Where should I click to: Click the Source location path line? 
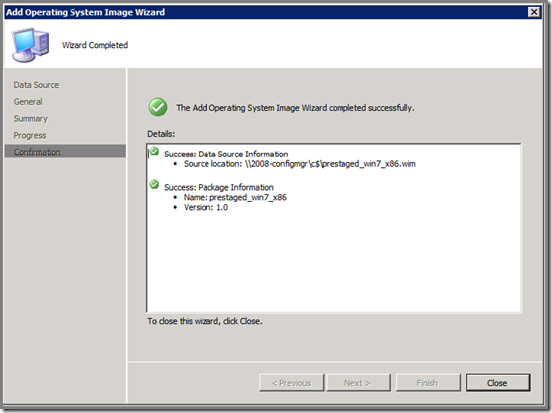(300, 164)
